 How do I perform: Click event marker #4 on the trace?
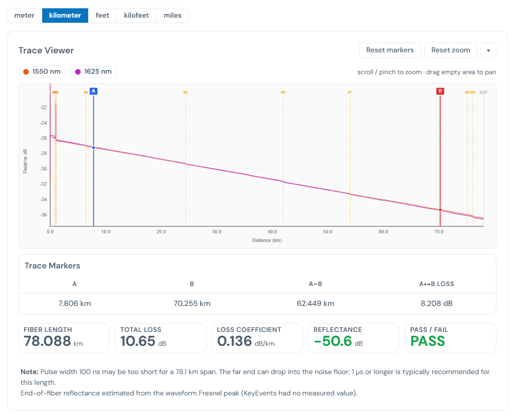(x=86, y=93)
